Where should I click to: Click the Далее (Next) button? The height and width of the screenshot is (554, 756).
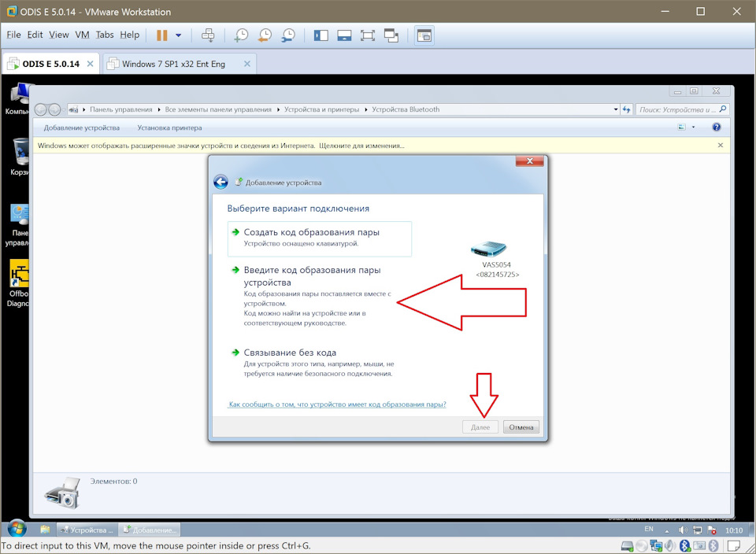point(480,427)
